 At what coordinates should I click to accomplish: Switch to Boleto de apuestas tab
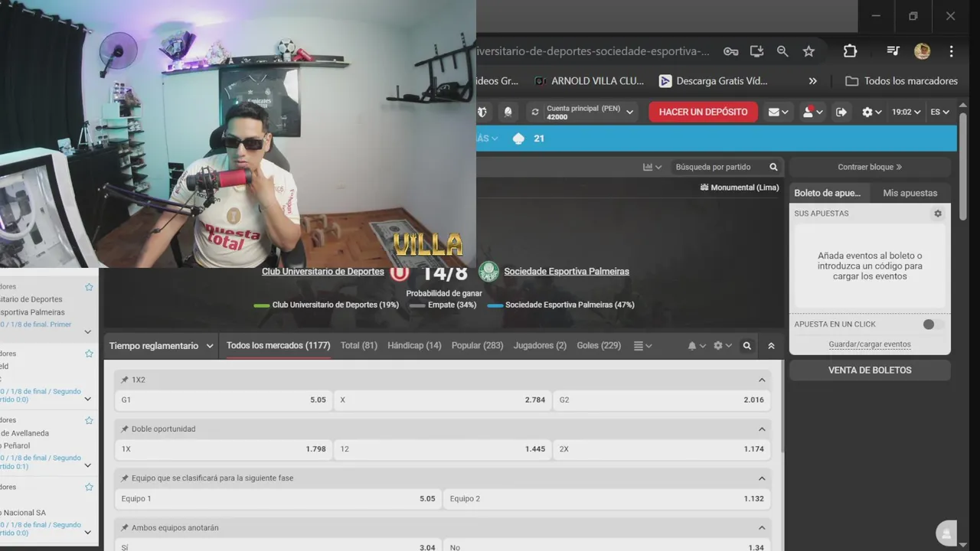(x=827, y=193)
